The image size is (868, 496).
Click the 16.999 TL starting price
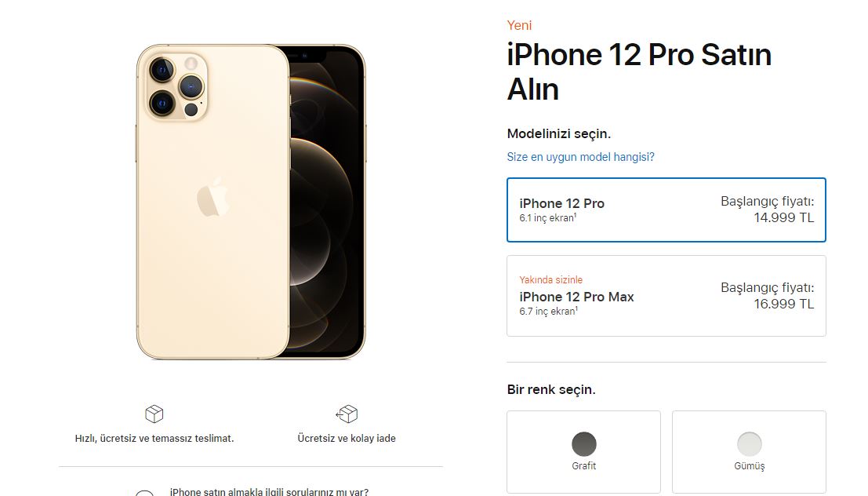(x=783, y=305)
